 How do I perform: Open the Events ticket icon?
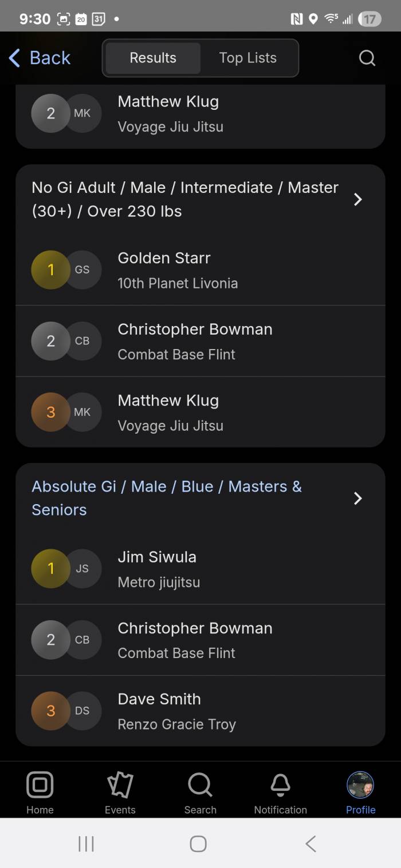[120, 784]
